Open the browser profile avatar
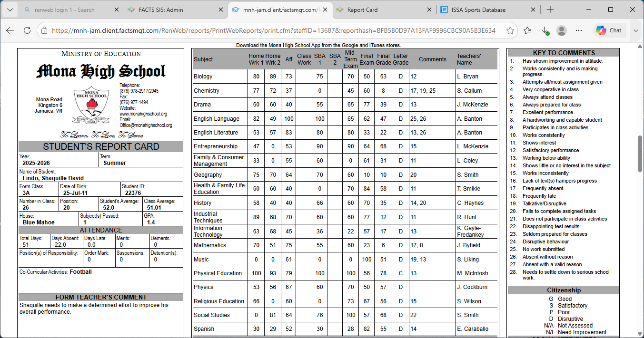Screen dimensions: 644x338 (562, 30)
